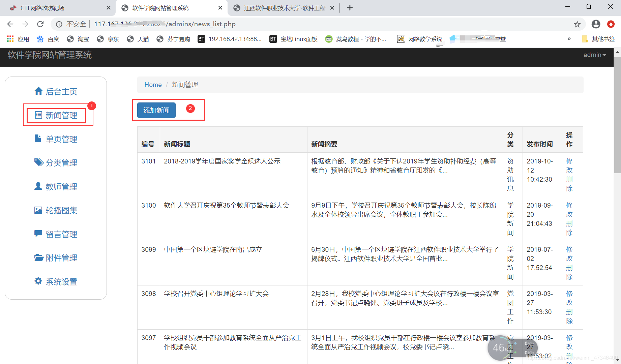
Task: Open the 天猫 bookmark
Action: [138, 39]
